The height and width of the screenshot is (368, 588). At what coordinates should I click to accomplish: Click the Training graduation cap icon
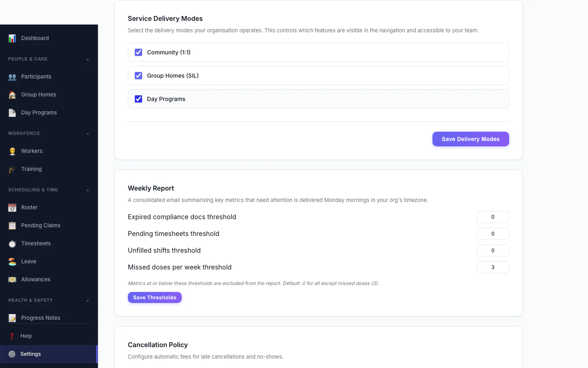tap(12, 169)
